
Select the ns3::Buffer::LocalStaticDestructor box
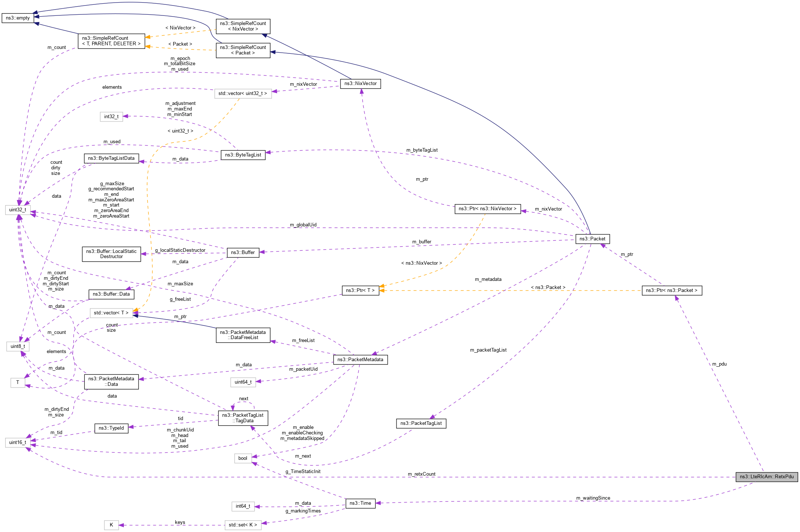(111, 254)
